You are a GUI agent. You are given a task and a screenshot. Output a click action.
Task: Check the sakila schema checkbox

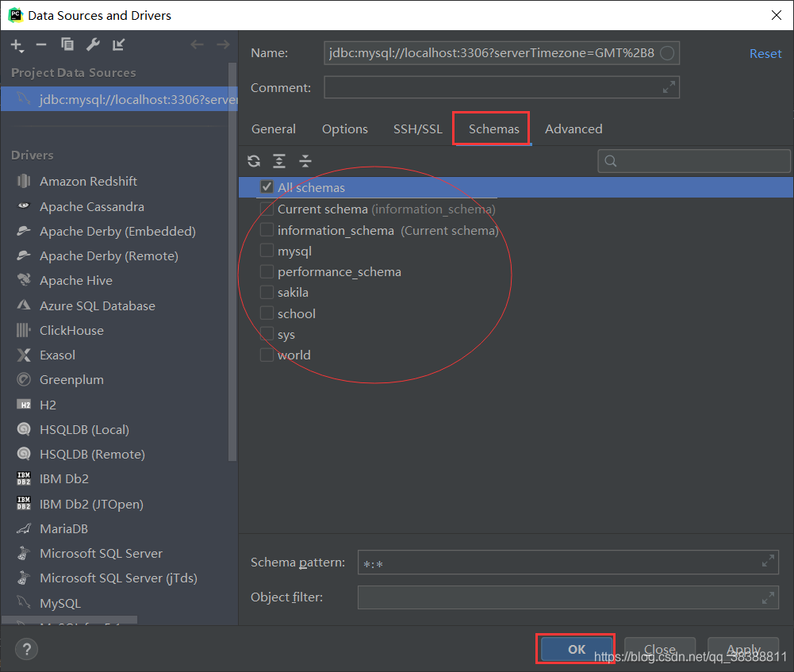click(x=267, y=292)
